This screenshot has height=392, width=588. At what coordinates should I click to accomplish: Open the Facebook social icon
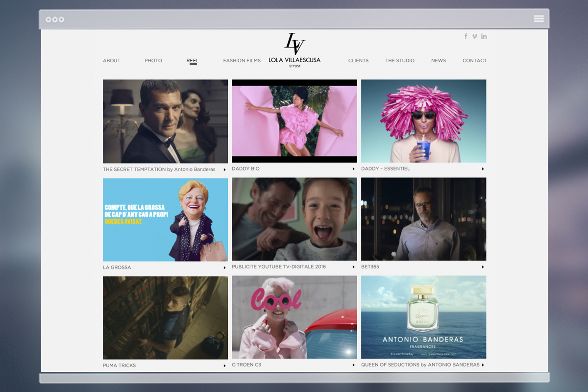point(465,36)
